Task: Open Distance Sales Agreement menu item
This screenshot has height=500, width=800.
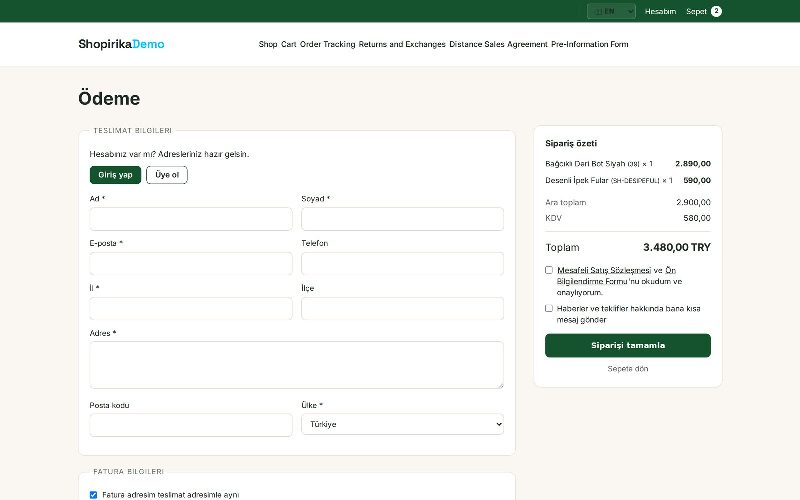Action: pos(498,44)
